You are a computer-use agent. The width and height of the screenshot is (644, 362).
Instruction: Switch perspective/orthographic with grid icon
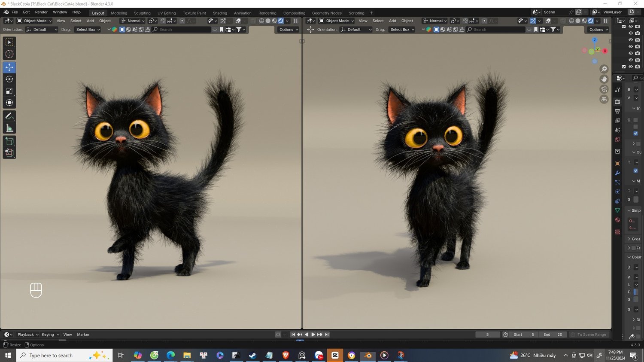coord(604,99)
